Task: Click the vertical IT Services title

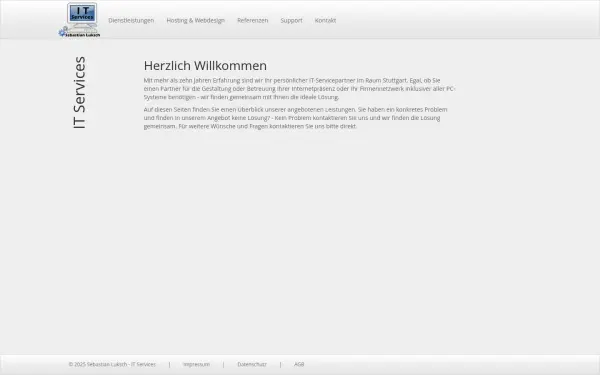Action: [79, 92]
